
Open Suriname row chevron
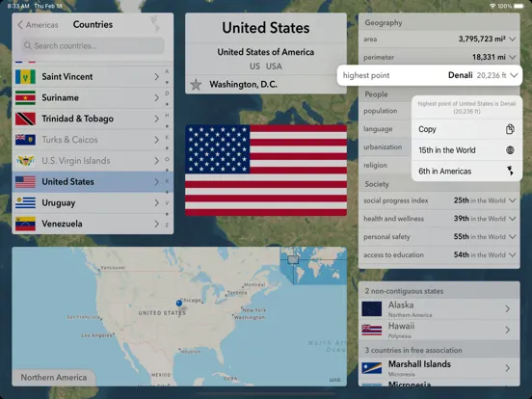coord(156,97)
